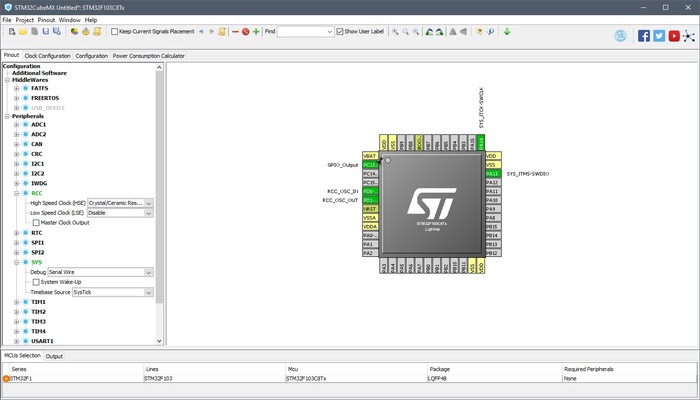Open the File menu
700x400 pixels.
tap(7, 20)
